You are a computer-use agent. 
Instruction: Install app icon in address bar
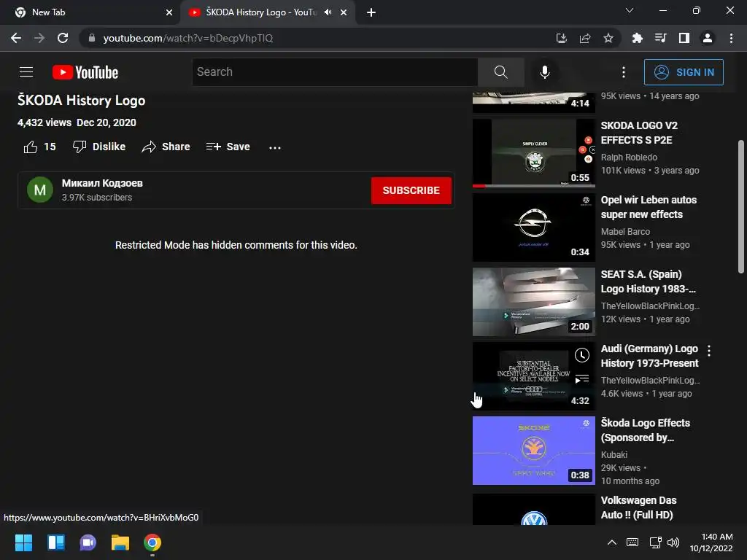561,38
